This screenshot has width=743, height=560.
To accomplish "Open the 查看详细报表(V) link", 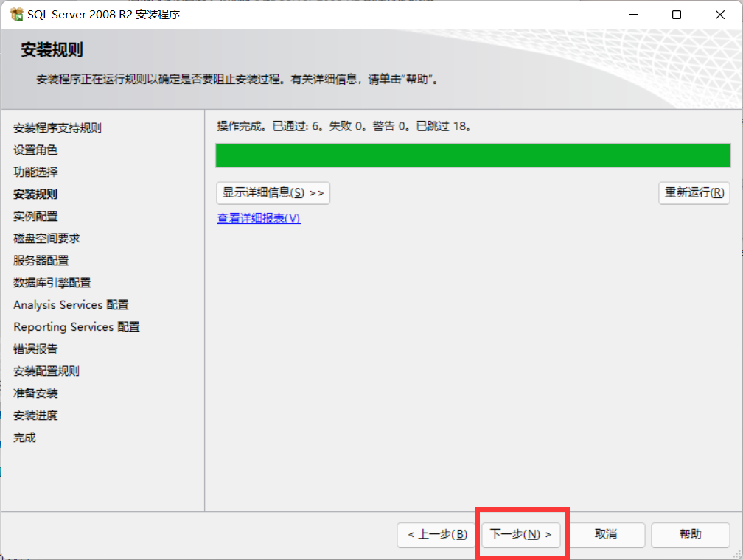I will [259, 218].
